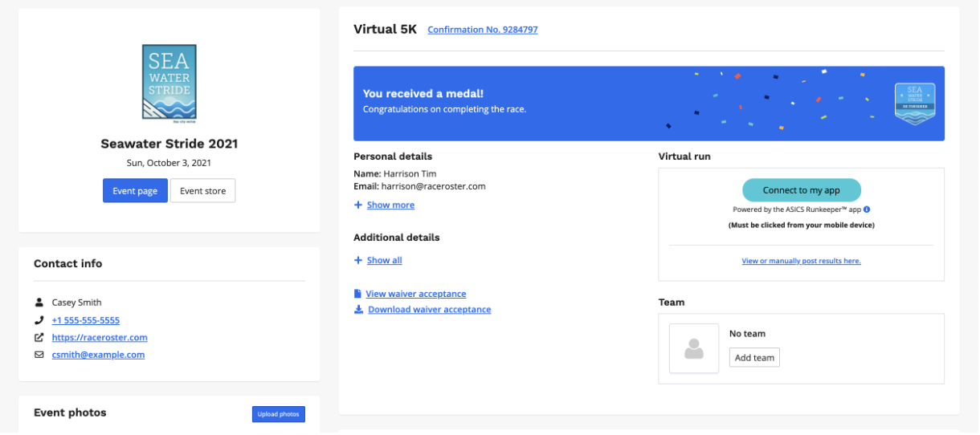Click the Add team button

coord(754,358)
